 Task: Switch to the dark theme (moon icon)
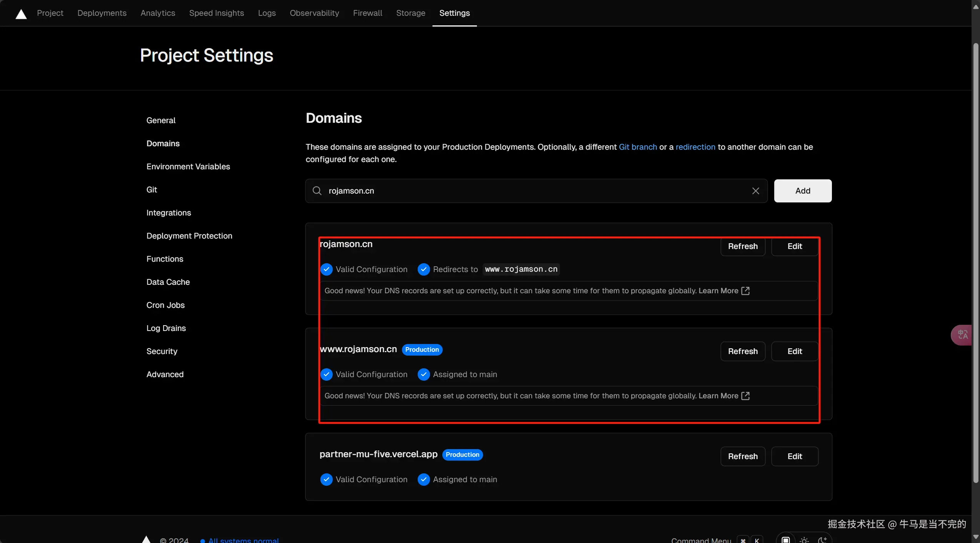822,540
